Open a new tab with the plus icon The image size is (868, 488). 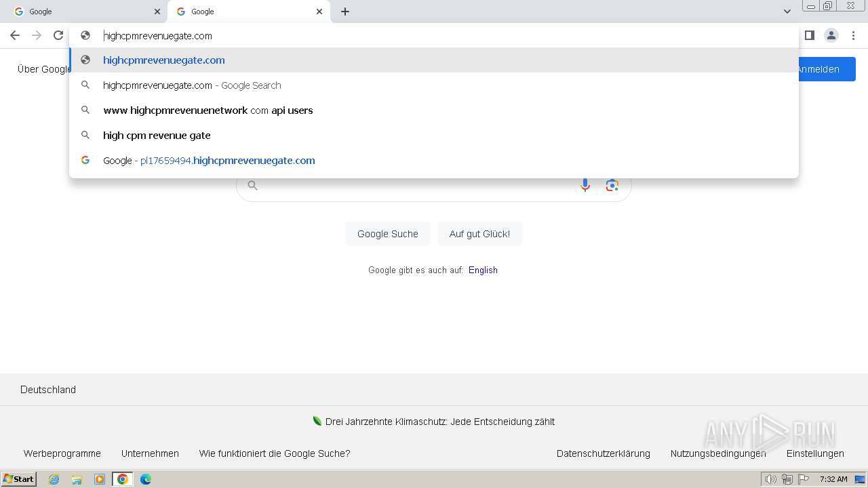coord(345,12)
